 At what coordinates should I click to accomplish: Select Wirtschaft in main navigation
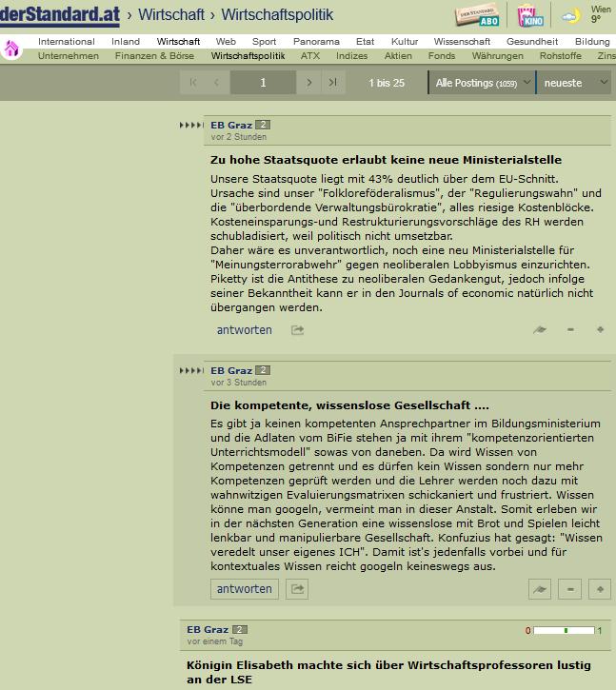tap(178, 41)
